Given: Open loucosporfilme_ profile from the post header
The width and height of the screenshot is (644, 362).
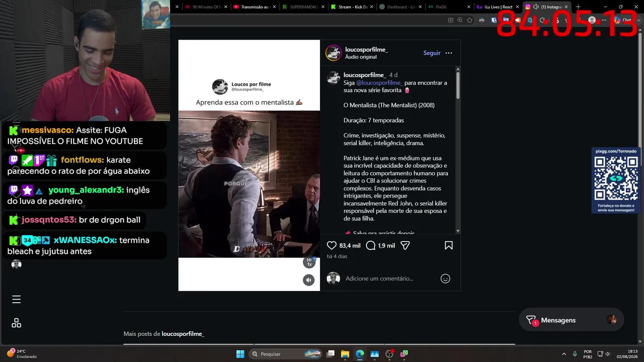Looking at the screenshot, I should point(366,50).
